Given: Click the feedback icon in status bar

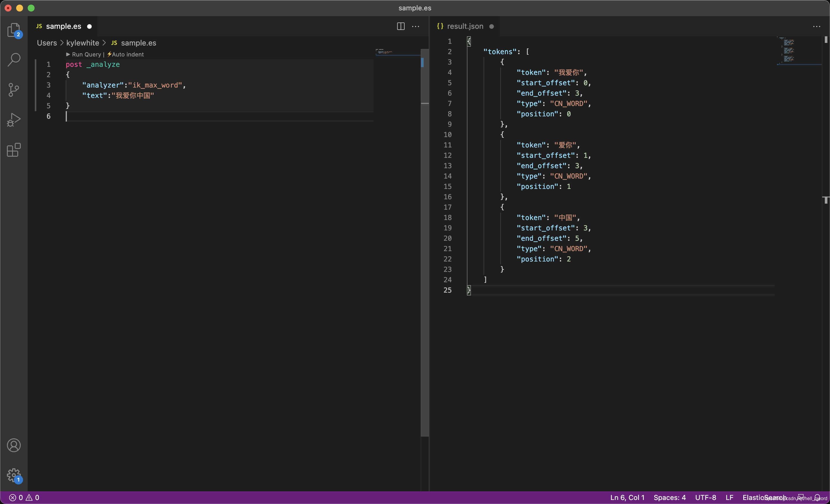Looking at the screenshot, I should [x=801, y=498].
